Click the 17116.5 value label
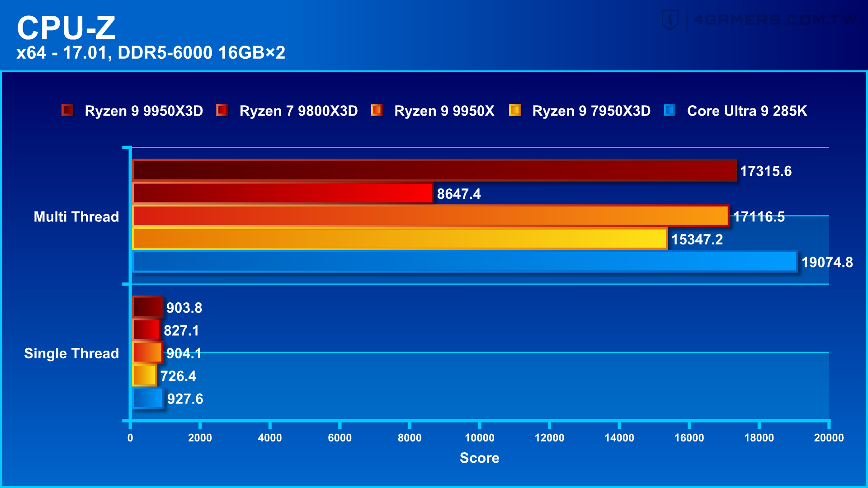 click(759, 217)
